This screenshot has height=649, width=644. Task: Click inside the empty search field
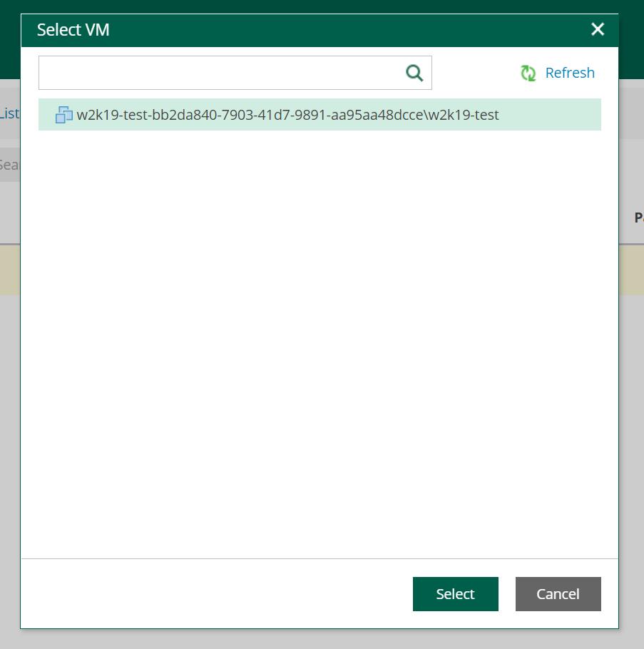[x=214, y=73]
